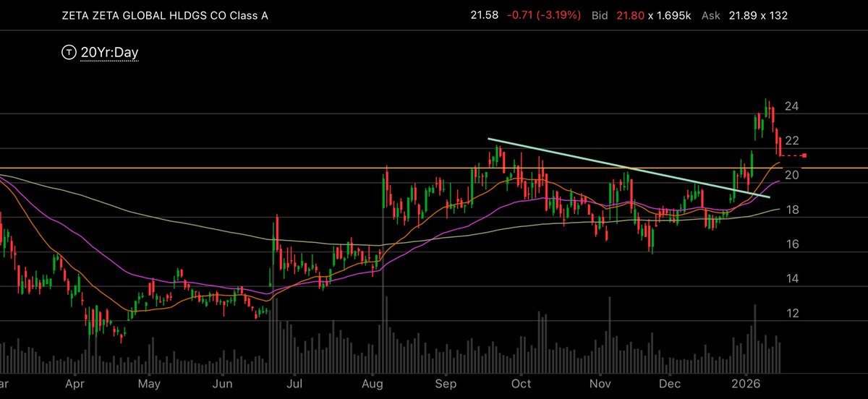Click the 16 price axis label
Viewport: 868px width, 399px height.
[x=791, y=244]
